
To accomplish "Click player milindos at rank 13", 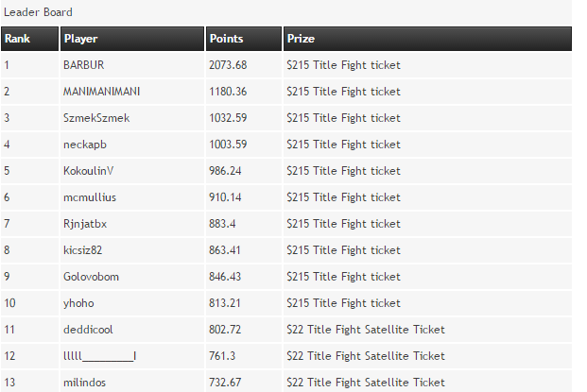I will pos(85,383).
